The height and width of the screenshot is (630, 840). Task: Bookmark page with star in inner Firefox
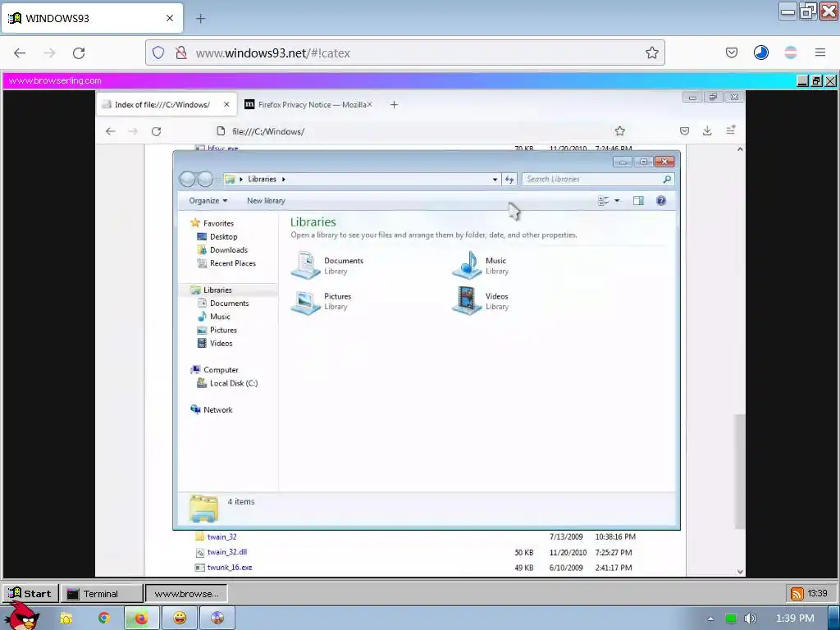pos(620,131)
